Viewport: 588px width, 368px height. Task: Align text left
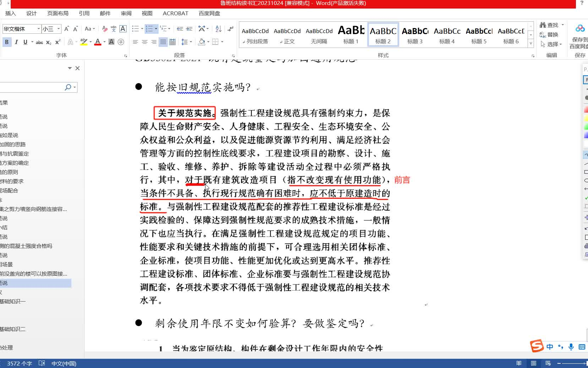tap(135, 42)
